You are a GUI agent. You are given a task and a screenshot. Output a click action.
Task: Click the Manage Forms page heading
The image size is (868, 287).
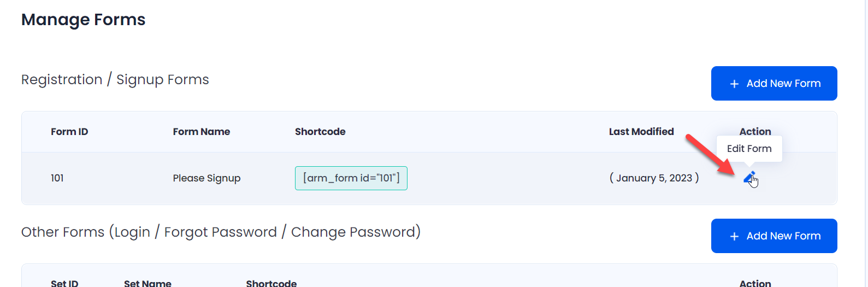click(84, 20)
